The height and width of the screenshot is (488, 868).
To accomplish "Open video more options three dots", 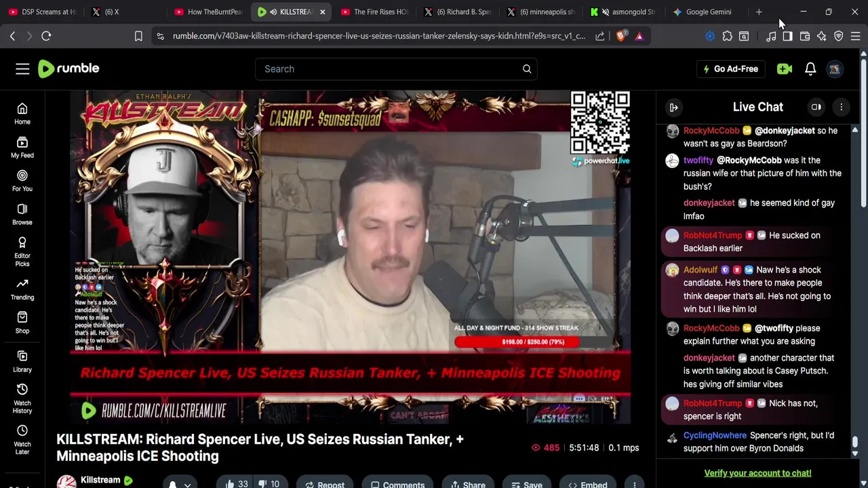I will [634, 485].
